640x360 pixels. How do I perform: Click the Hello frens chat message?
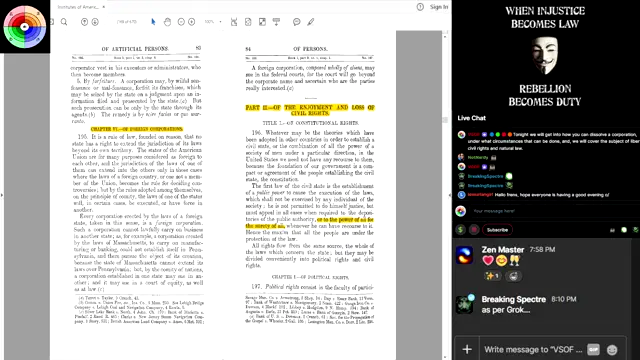pos(552,195)
